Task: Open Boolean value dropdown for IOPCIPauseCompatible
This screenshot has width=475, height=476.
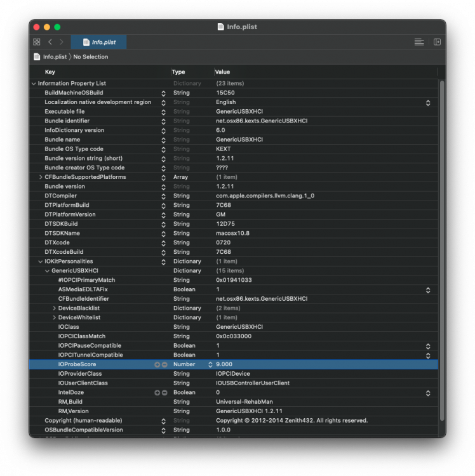Action: (x=427, y=347)
